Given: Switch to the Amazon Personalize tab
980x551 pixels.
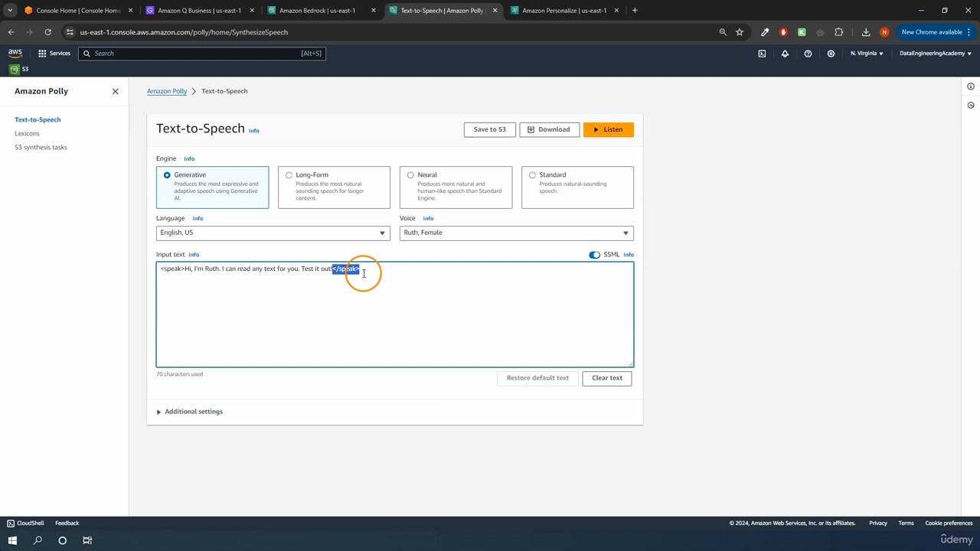Looking at the screenshot, I should 564,11.
